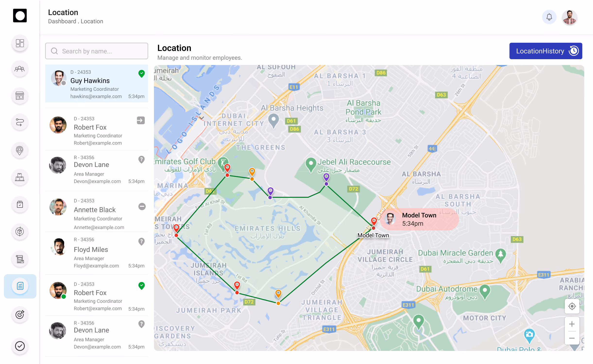Select Guy Hawkins employee card
593x364 pixels.
click(x=97, y=83)
